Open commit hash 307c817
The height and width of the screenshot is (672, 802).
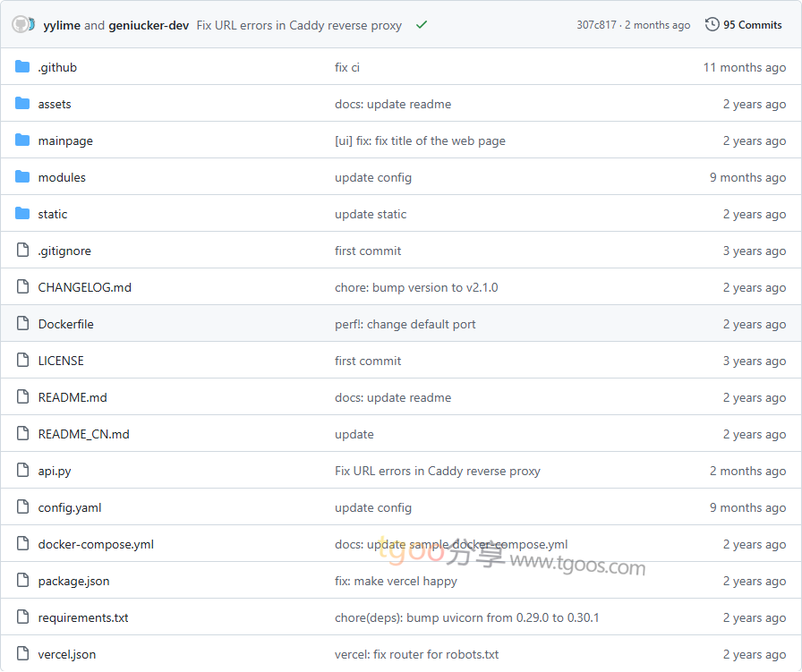[x=596, y=25]
